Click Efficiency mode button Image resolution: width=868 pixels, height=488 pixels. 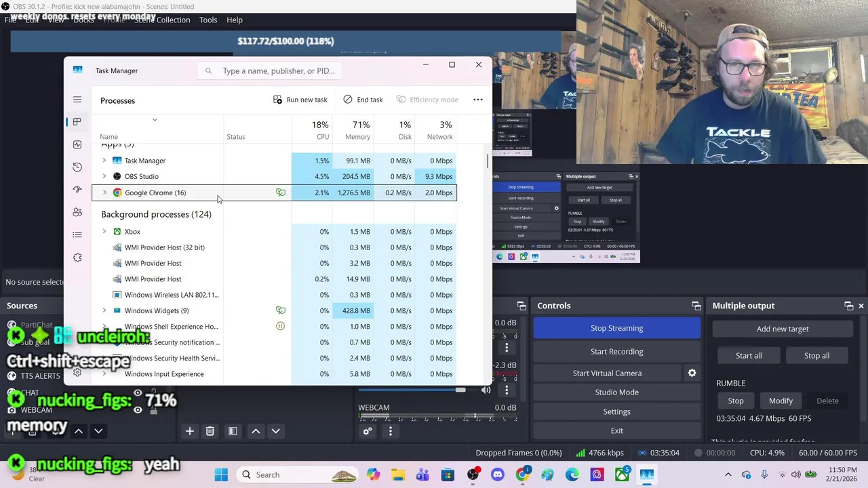(427, 100)
